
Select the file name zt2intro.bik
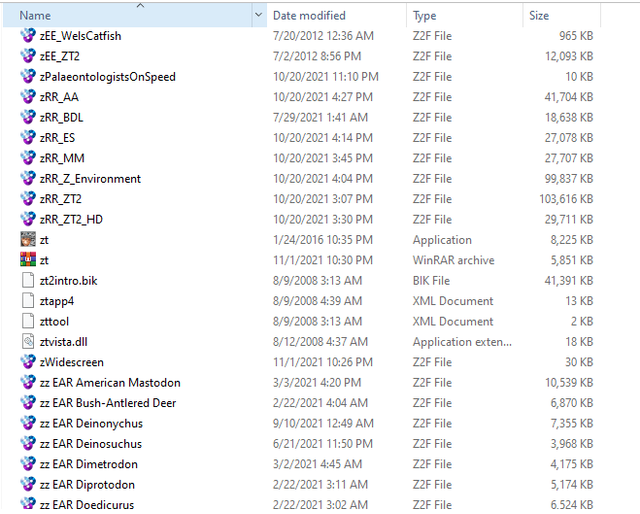tap(69, 281)
